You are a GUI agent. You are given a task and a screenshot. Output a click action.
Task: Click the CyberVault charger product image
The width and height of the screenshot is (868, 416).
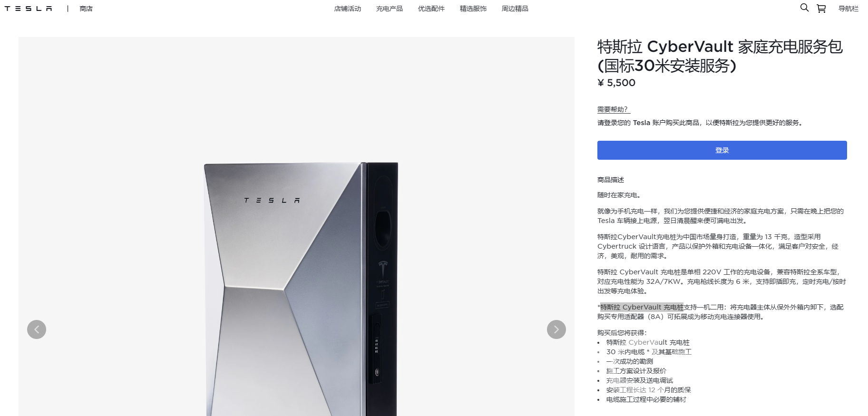pos(301,289)
